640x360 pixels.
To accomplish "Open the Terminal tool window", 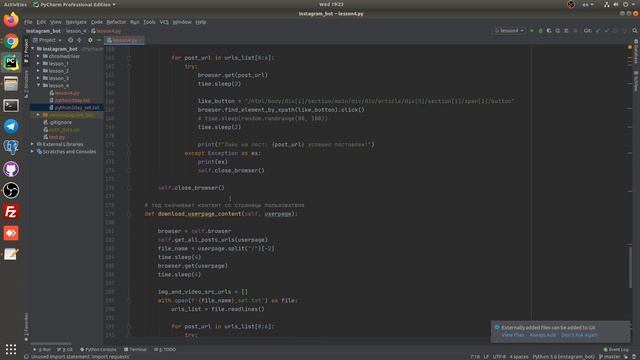I will coord(135,350).
